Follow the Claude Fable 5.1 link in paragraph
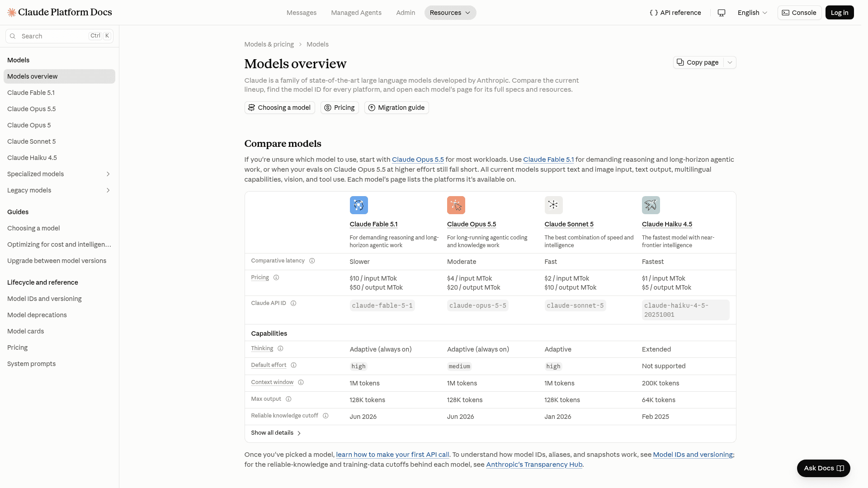 548,160
